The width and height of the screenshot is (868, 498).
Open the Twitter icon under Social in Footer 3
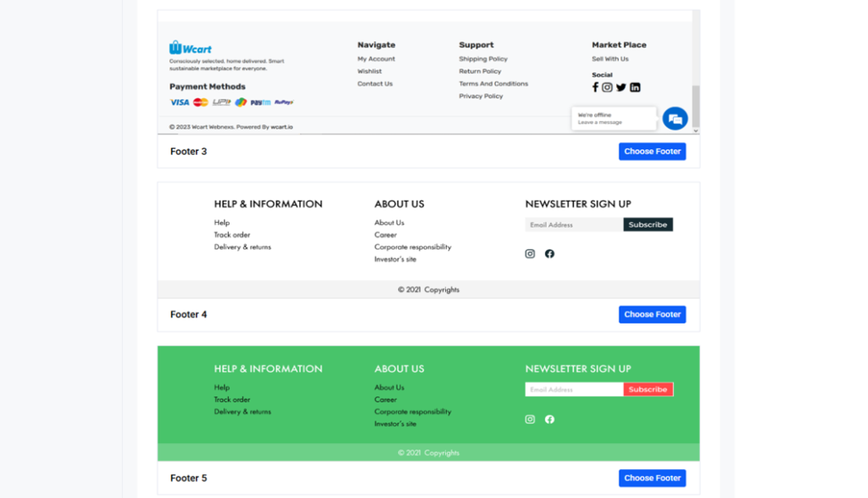pyautogui.click(x=621, y=87)
